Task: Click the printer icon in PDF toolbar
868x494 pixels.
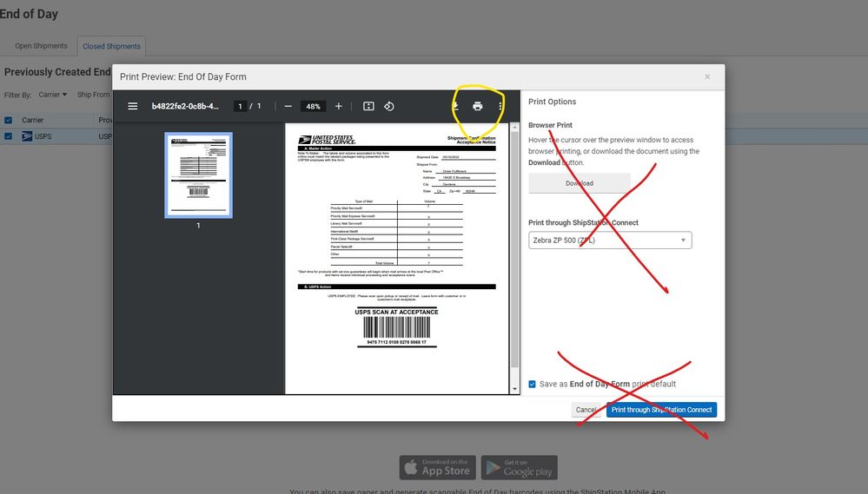Action: (x=477, y=106)
